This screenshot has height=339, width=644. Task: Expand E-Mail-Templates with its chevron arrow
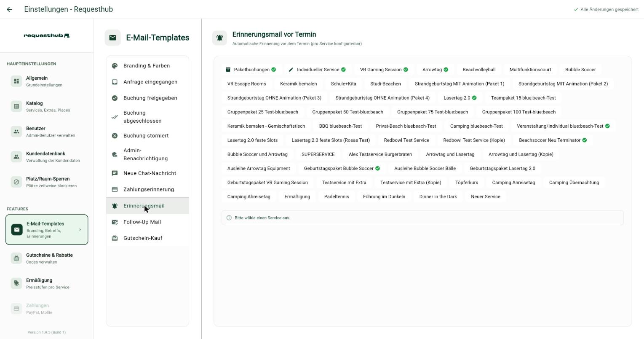point(80,230)
